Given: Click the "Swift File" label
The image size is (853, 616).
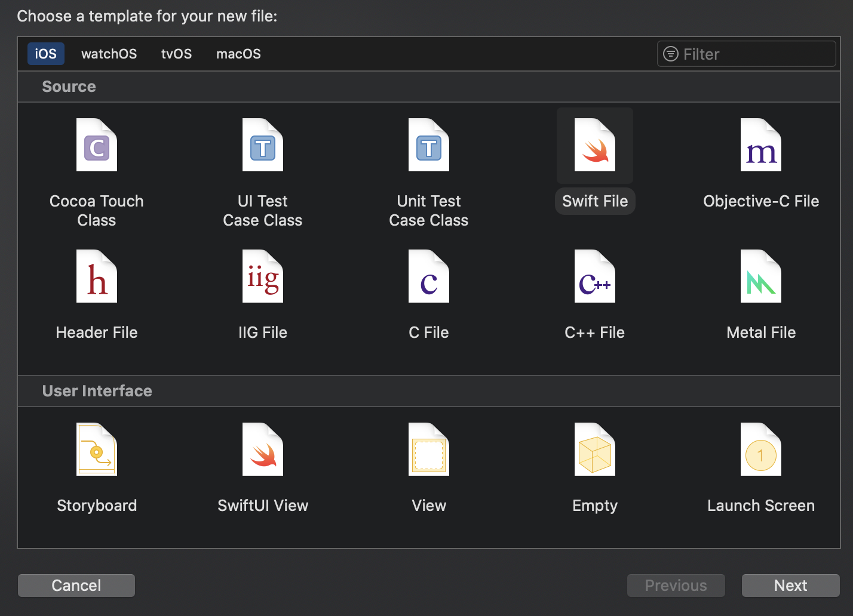Looking at the screenshot, I should click(595, 201).
